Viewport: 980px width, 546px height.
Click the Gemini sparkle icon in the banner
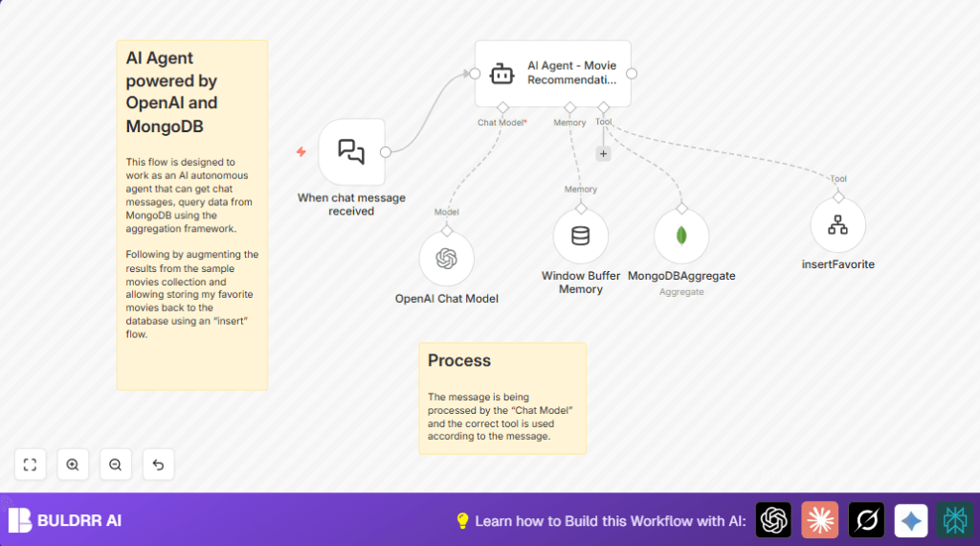point(911,520)
